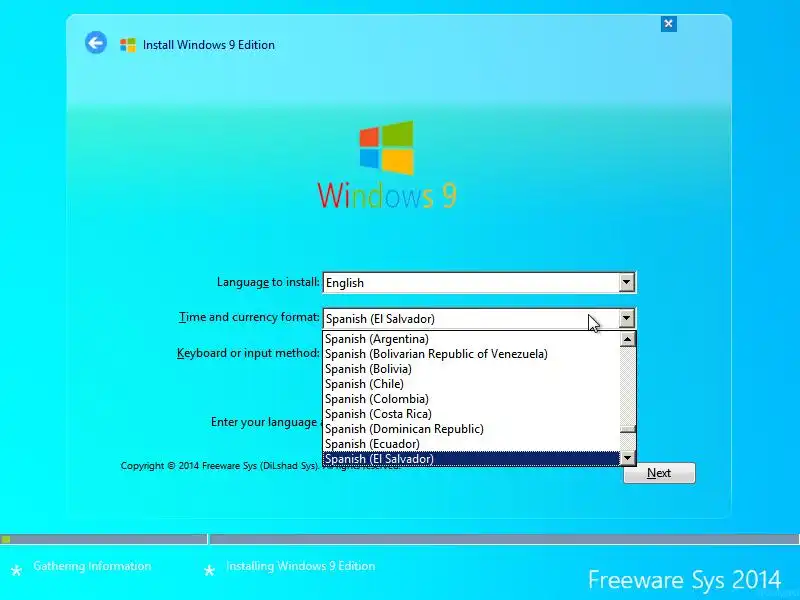Choose Spanish (Colombia) format
Image resolution: width=800 pixels, height=600 pixels.
471,399
